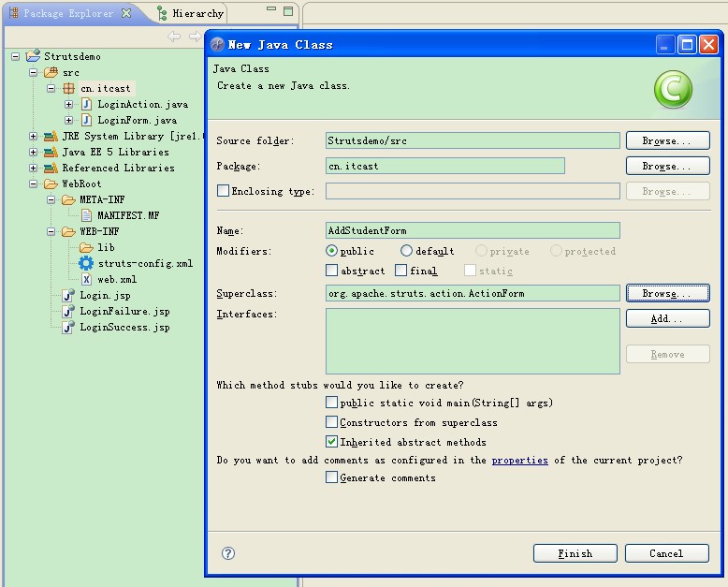Click the LoginSuccess.jsp file icon

point(68,327)
